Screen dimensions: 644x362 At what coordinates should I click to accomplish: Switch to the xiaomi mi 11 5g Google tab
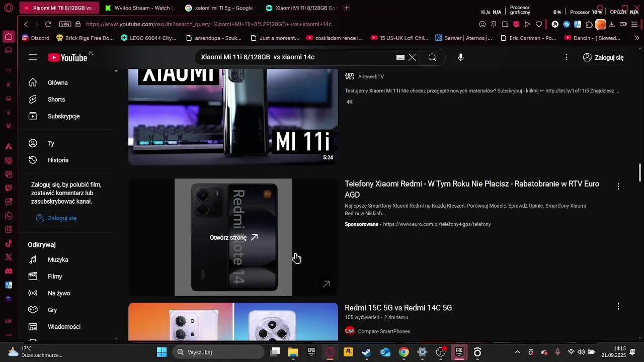[x=219, y=8]
